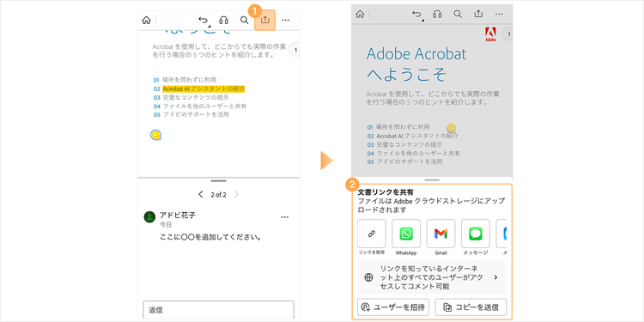Tap 文書リンクを共有 heading
Viewport: 644px width, 322px height.
386,192
